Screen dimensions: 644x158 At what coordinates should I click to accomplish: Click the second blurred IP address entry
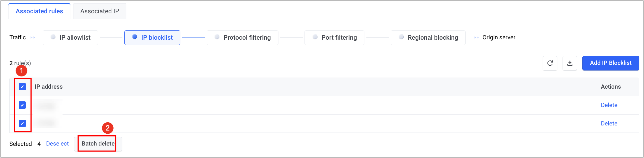click(46, 123)
